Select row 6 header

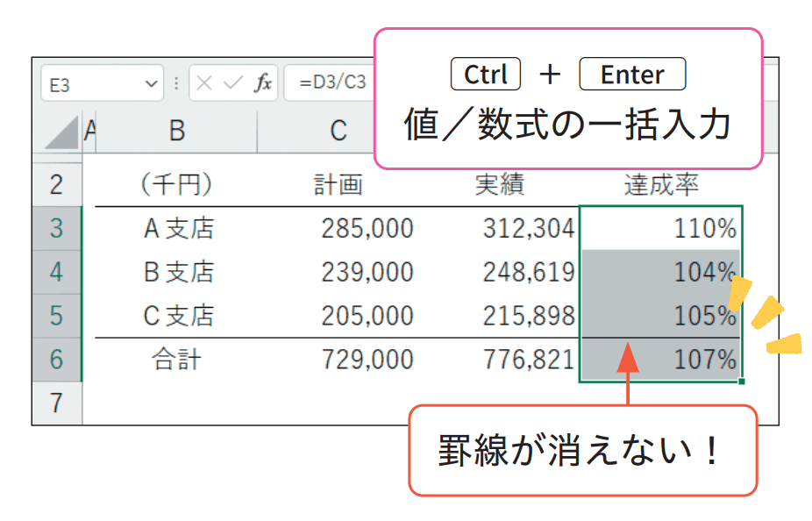pyautogui.click(x=57, y=360)
